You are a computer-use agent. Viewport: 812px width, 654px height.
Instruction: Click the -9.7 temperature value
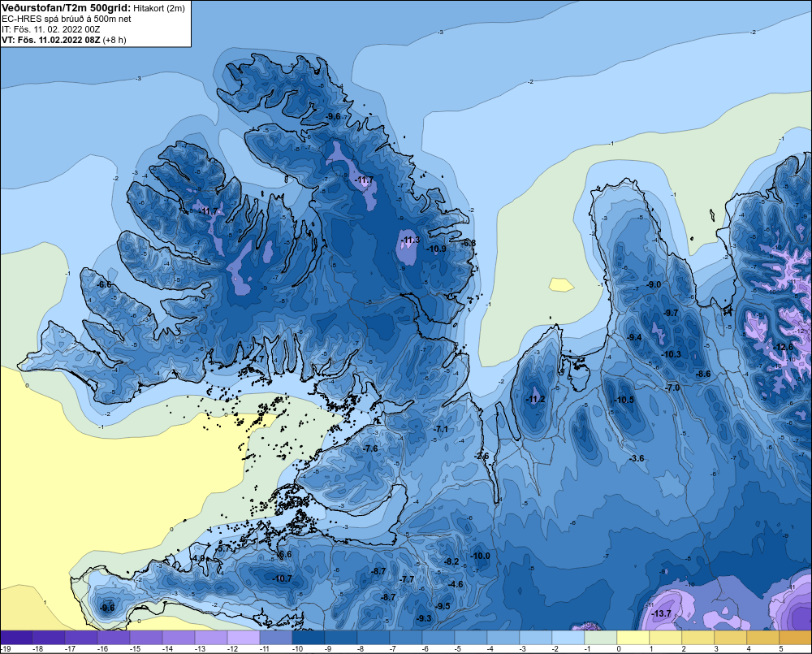coord(671,313)
